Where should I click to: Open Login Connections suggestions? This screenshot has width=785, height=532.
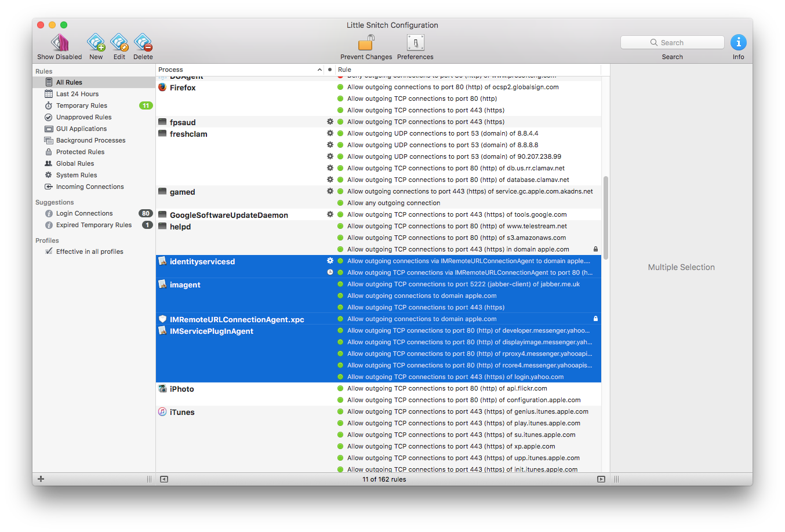pos(94,213)
